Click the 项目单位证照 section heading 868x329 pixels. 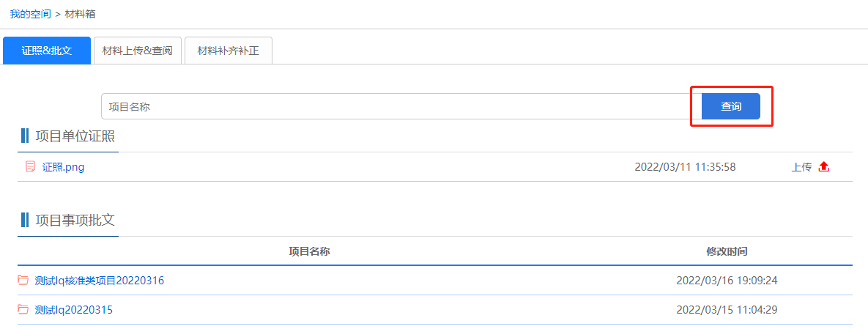(x=75, y=136)
